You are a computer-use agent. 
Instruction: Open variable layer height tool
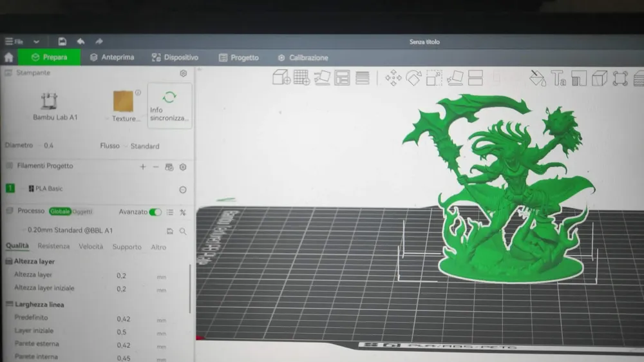[x=362, y=78]
